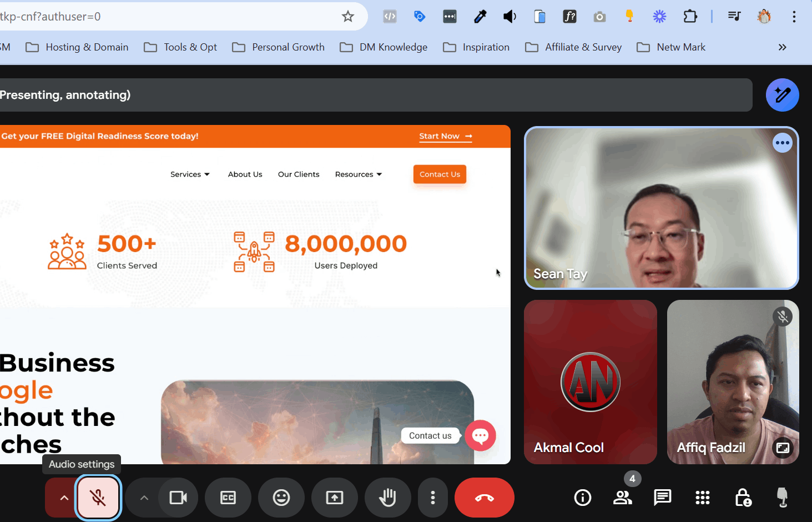Viewport: 812px width, 522px height.
Task: Open the Personal Growth bookmark folder
Action: (279, 47)
